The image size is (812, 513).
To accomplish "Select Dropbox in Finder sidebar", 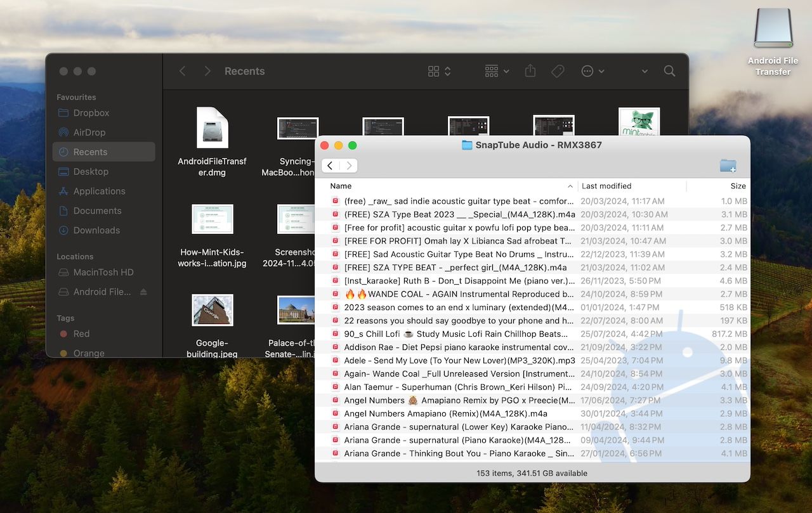I will coord(104,113).
